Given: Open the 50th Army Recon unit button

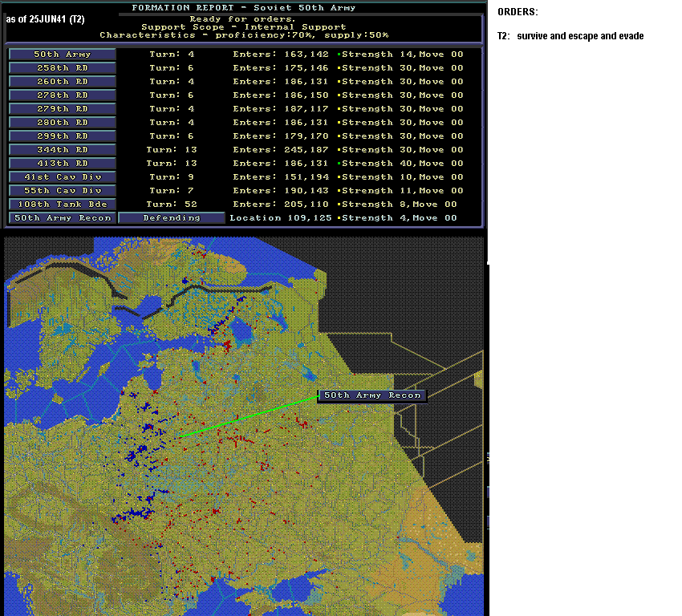Looking at the screenshot, I should [63, 218].
